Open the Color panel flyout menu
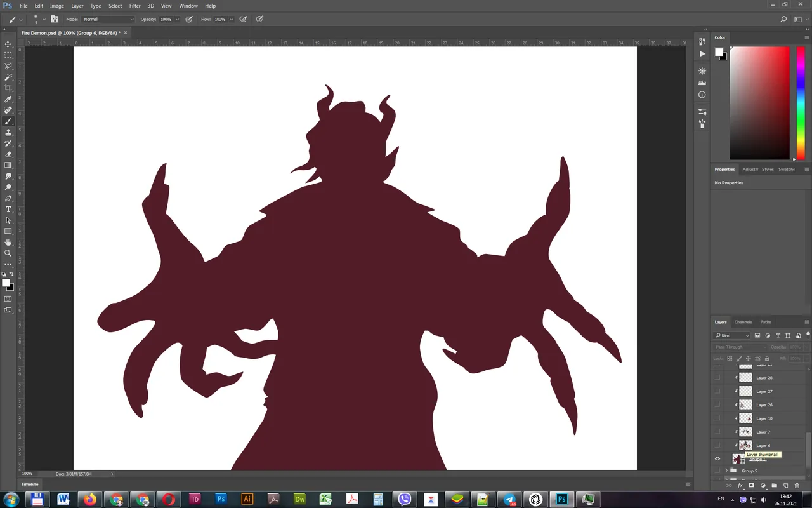 coord(807,37)
